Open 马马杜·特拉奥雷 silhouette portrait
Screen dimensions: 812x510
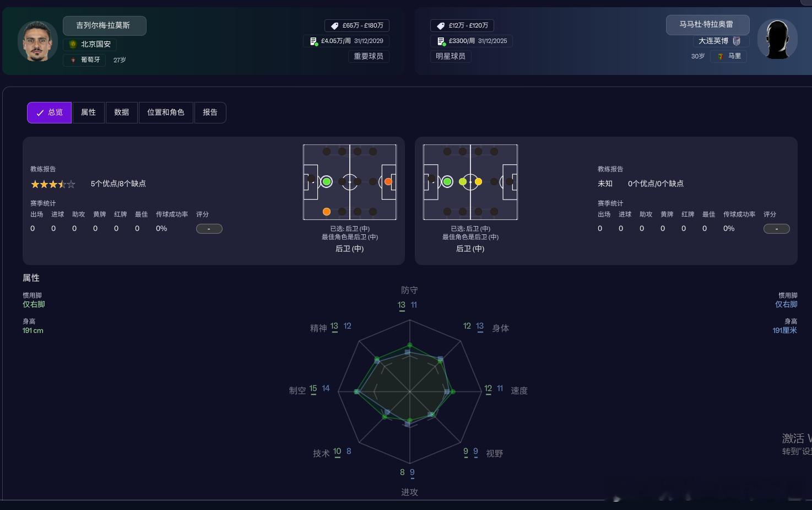pyautogui.click(x=777, y=39)
